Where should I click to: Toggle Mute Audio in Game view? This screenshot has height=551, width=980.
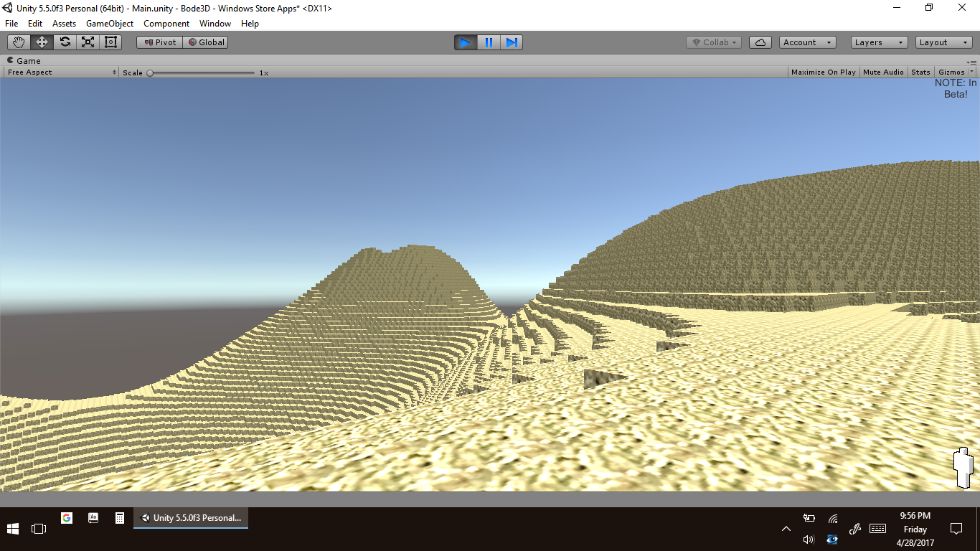(x=883, y=72)
